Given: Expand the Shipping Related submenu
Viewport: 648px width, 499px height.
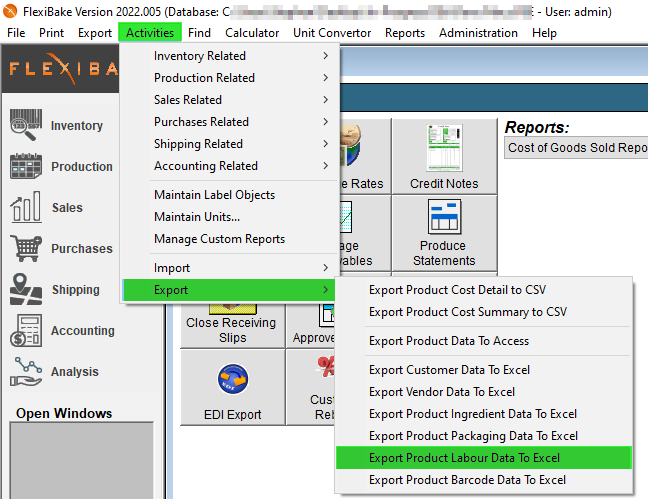Looking at the screenshot, I should tap(231, 143).
